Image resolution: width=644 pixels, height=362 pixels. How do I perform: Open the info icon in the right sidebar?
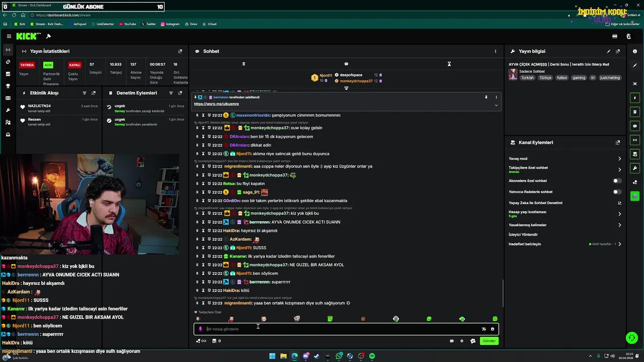[635, 51]
